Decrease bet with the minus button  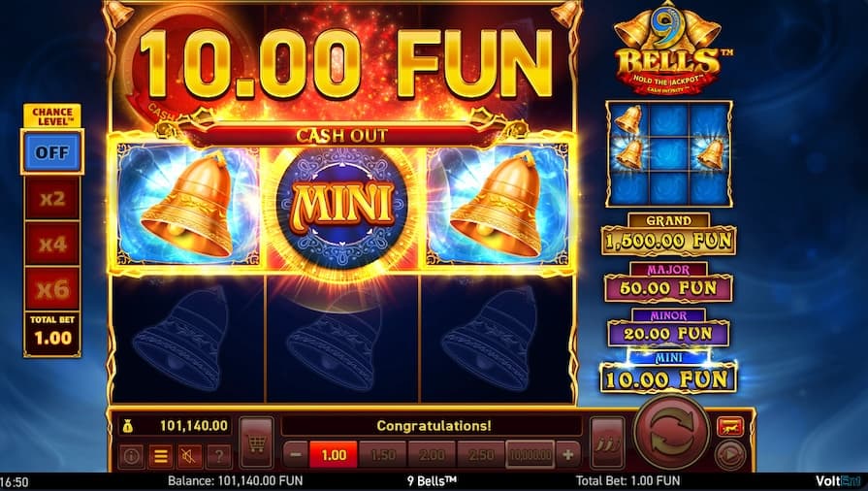pos(296,455)
